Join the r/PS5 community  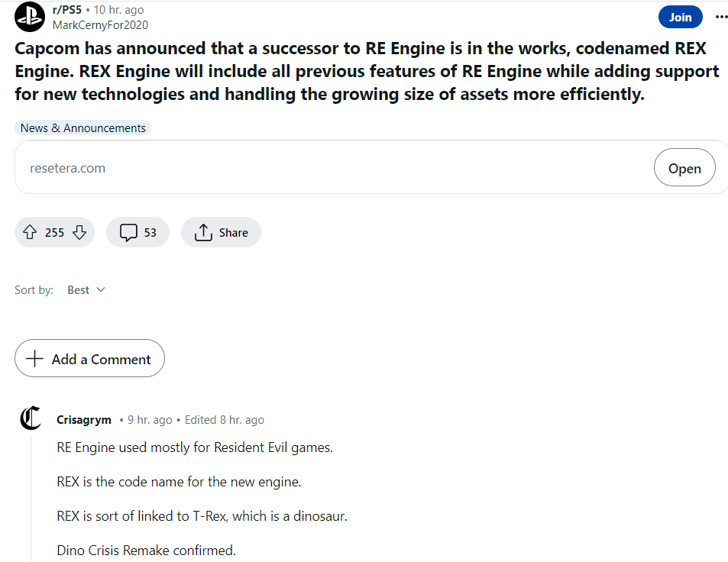[x=680, y=16]
